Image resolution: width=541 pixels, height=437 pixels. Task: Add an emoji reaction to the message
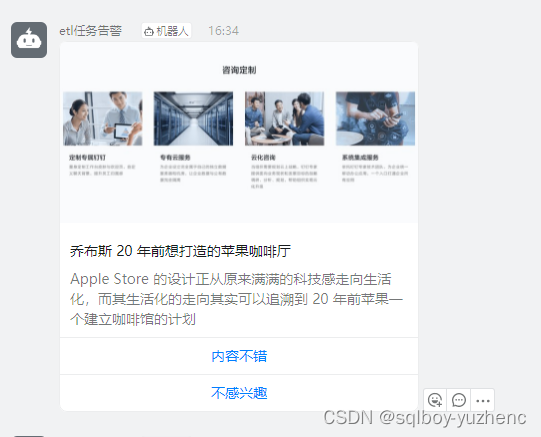[x=435, y=400]
